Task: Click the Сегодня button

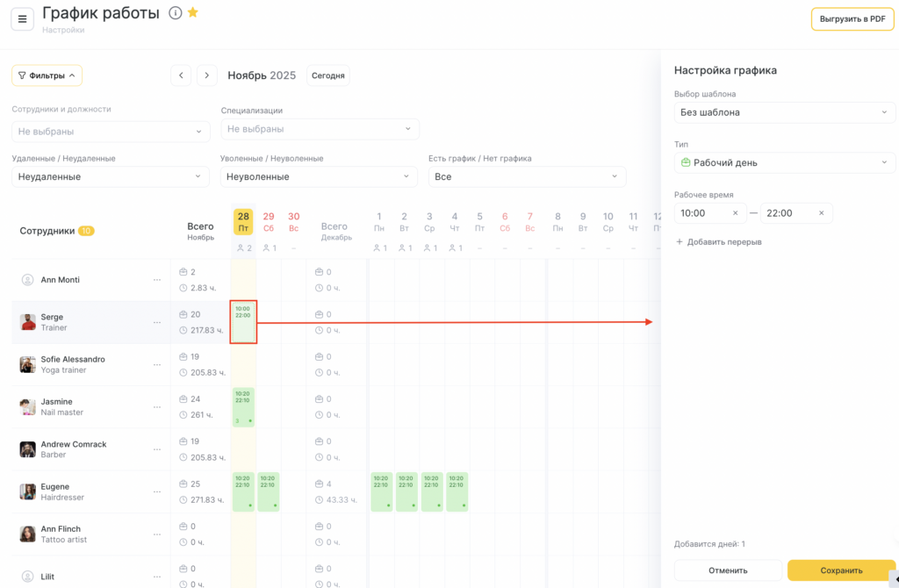Action: [327, 75]
